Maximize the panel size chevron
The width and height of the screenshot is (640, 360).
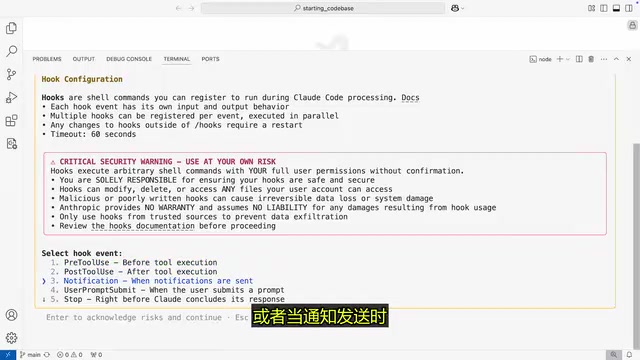616,59
